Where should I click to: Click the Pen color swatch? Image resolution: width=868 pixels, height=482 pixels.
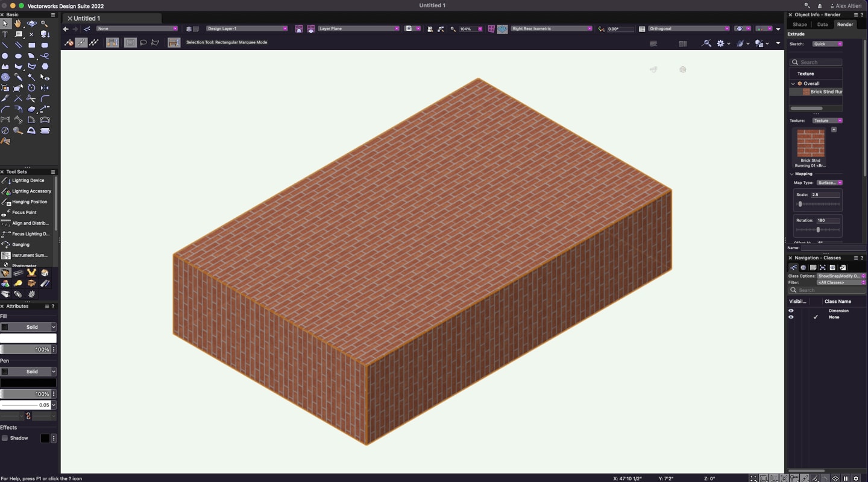point(28,382)
